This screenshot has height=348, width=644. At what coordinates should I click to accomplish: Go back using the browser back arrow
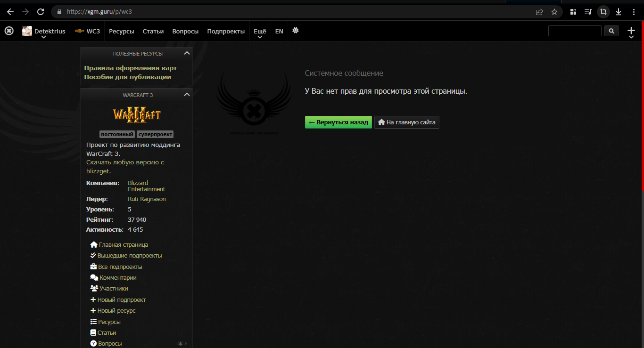tap(10, 12)
